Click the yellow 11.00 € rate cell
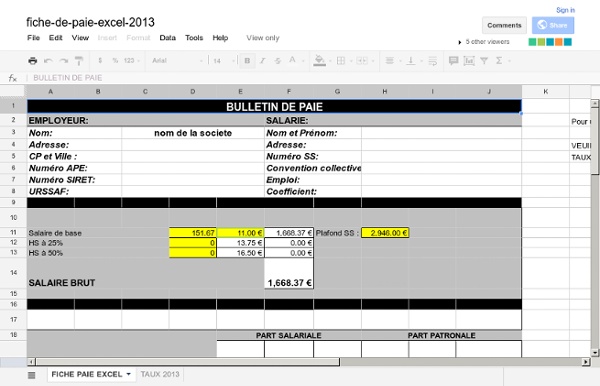This screenshot has width=600, height=386. (x=240, y=233)
